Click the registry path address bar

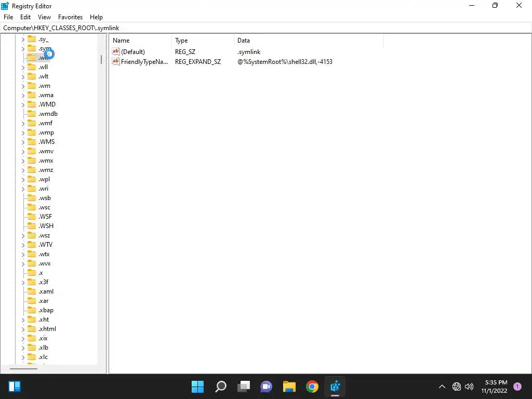tap(266, 28)
